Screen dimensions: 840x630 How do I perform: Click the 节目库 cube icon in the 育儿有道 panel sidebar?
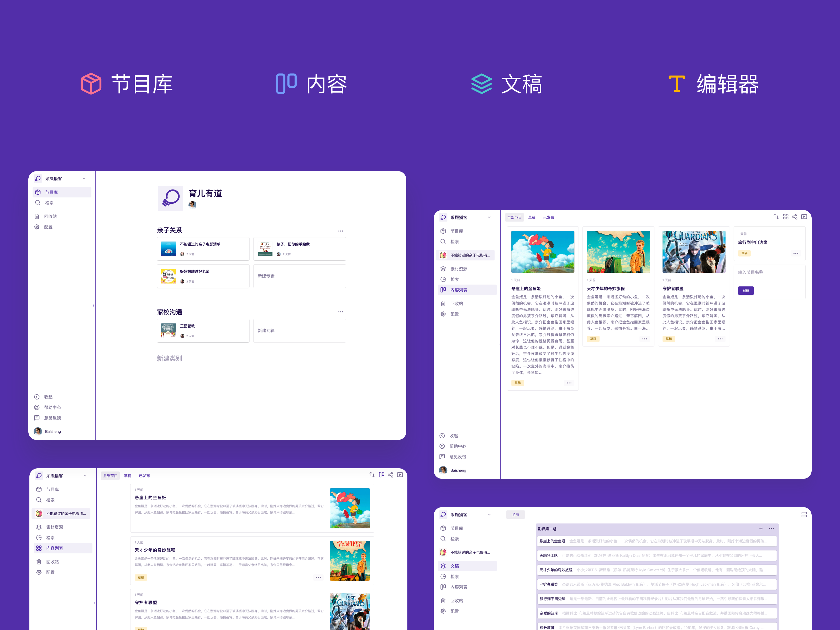coord(38,192)
